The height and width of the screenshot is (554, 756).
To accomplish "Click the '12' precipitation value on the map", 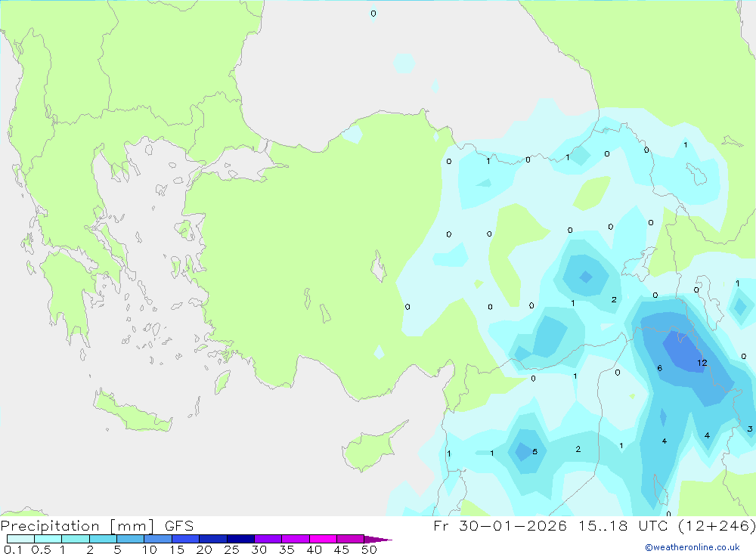I will point(702,363).
